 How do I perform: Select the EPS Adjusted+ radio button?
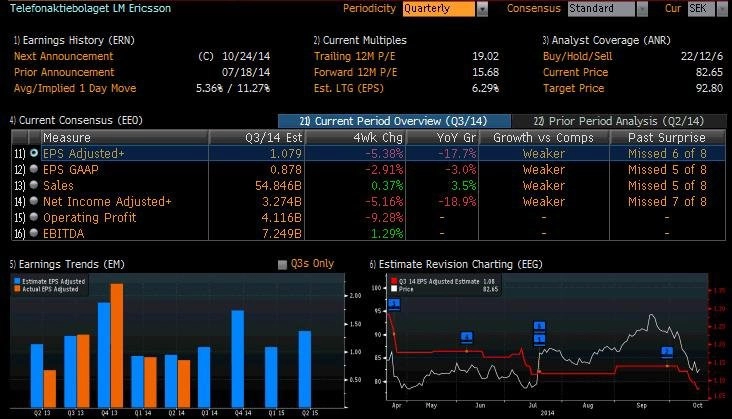point(34,153)
